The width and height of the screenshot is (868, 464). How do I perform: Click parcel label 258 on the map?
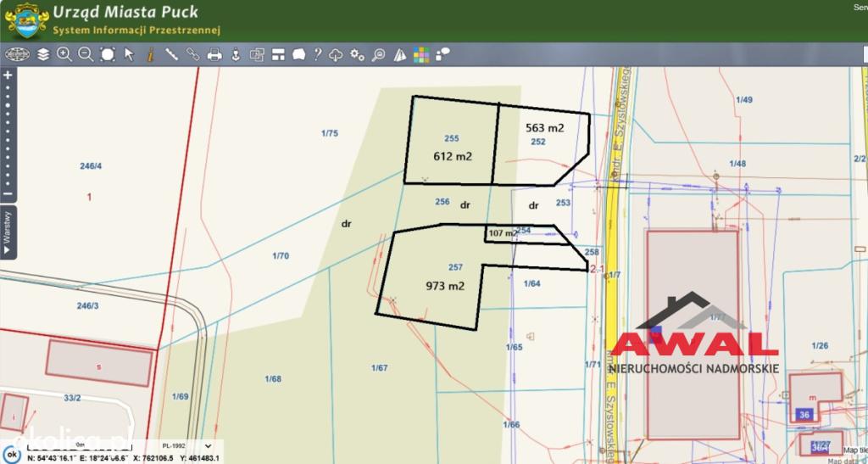(592, 252)
